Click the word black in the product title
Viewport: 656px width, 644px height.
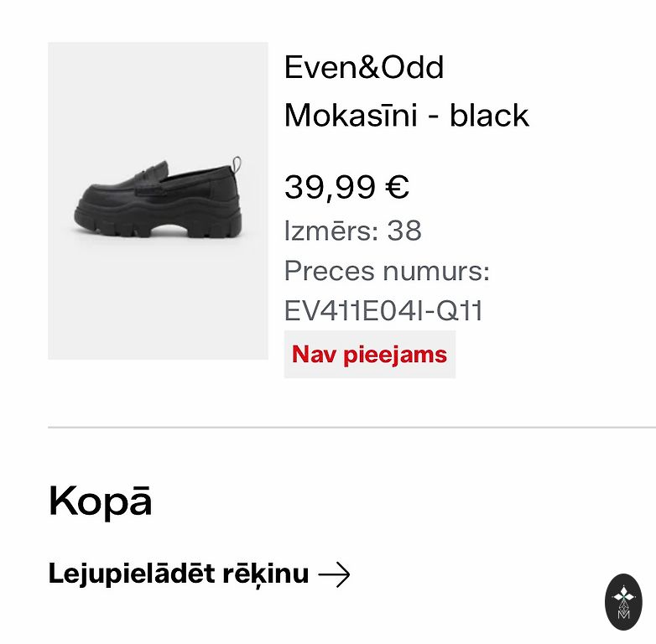[x=489, y=115]
